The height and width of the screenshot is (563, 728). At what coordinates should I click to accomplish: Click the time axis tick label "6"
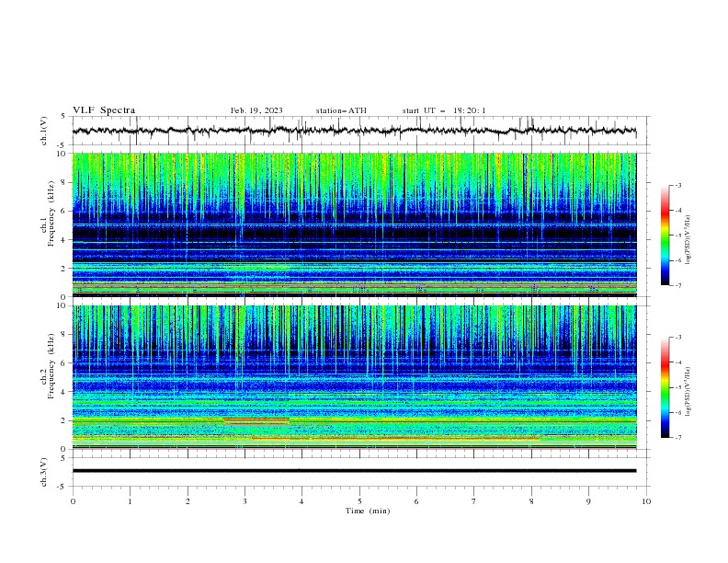[x=416, y=501]
